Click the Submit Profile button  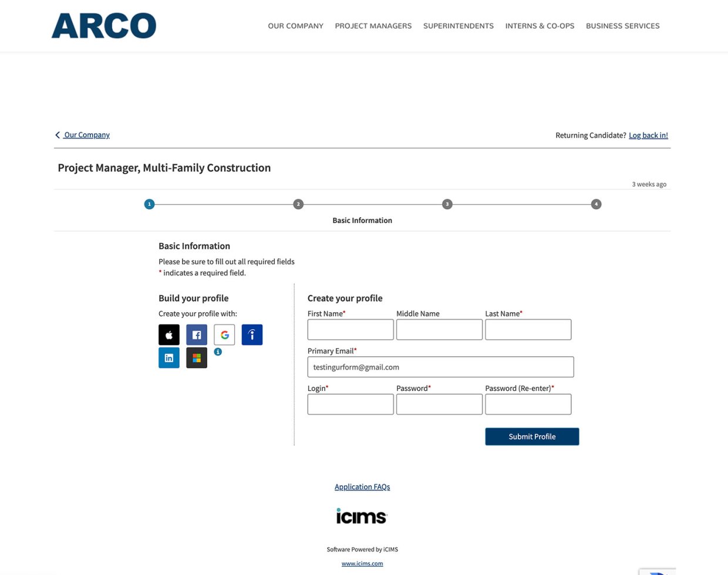(532, 437)
